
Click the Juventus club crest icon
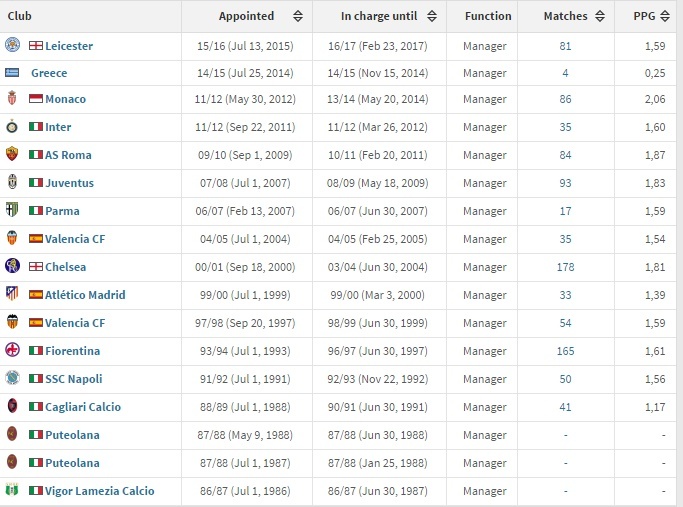pos(12,183)
